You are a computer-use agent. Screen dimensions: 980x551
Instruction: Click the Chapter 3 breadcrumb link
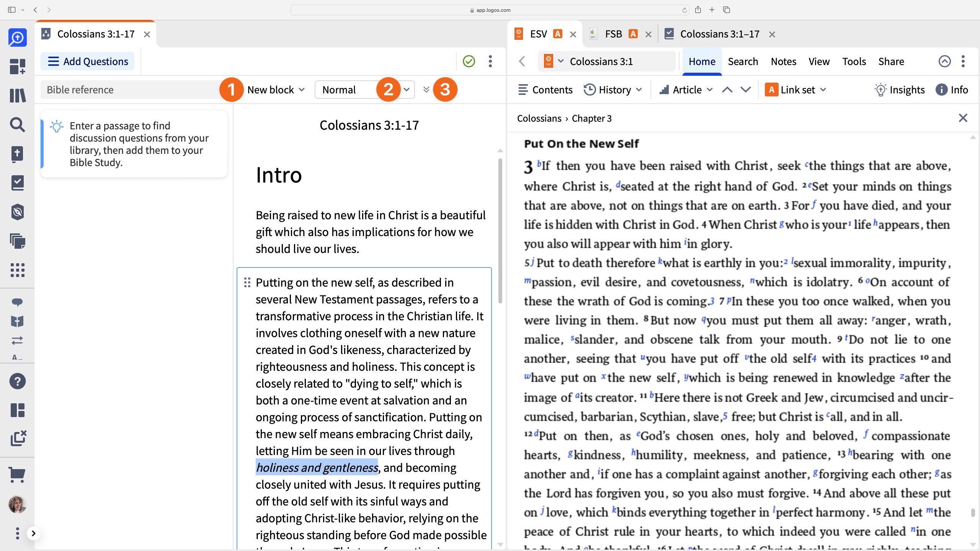click(592, 118)
